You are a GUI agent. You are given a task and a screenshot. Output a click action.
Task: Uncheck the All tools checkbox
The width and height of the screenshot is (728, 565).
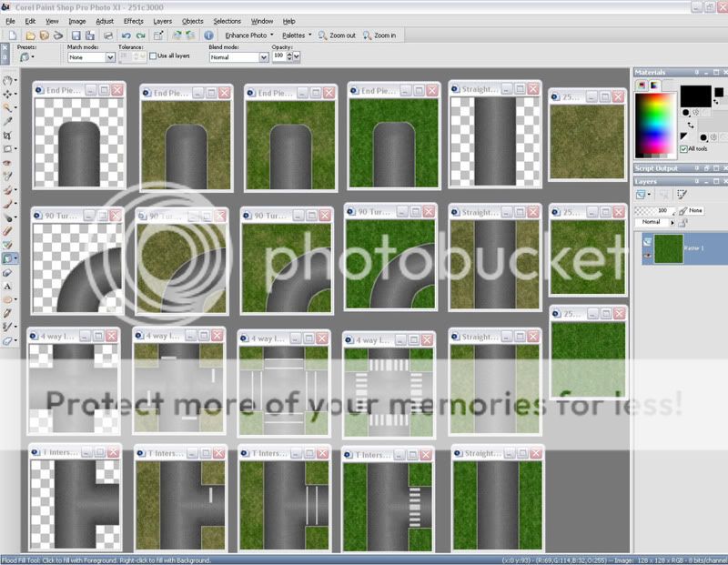pyautogui.click(x=684, y=148)
